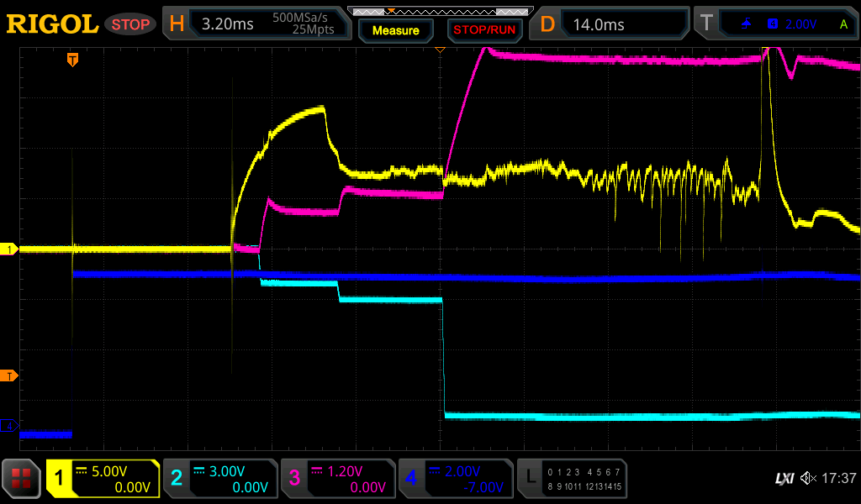This screenshot has width=861, height=504.
Task: Select the orange trigger position marker at top left
Action: (73, 60)
